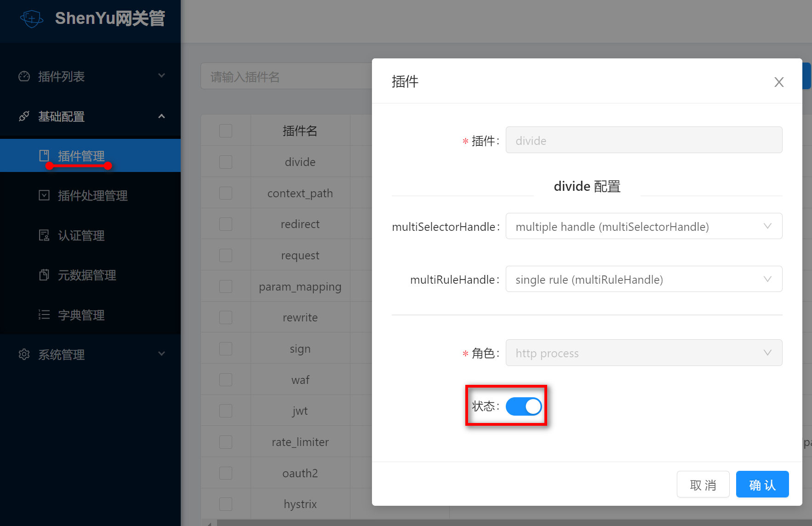Close the 插件 dialog with X

pyautogui.click(x=779, y=82)
